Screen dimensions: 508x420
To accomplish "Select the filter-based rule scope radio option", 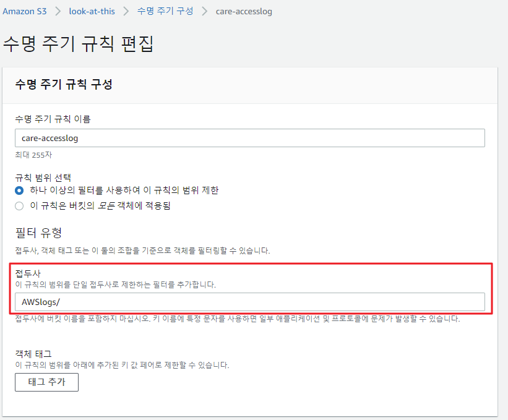I will [19, 191].
